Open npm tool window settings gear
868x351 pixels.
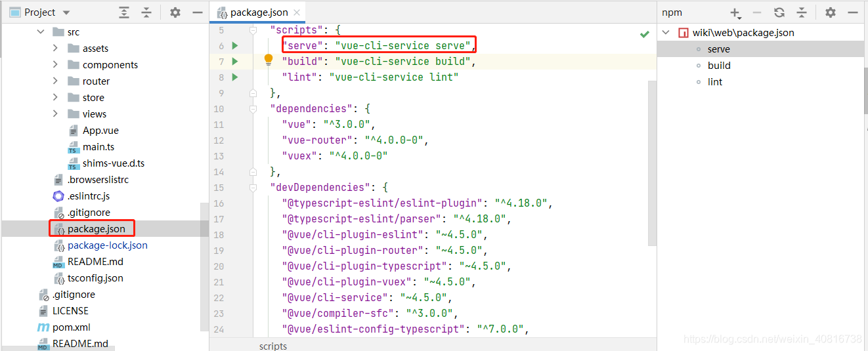tap(831, 12)
